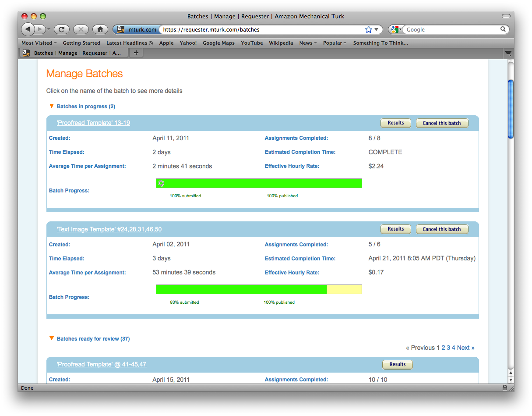The width and height of the screenshot is (532, 416).
Task: Cancel the Proofread Template 13-19 batch
Action: 442,123
